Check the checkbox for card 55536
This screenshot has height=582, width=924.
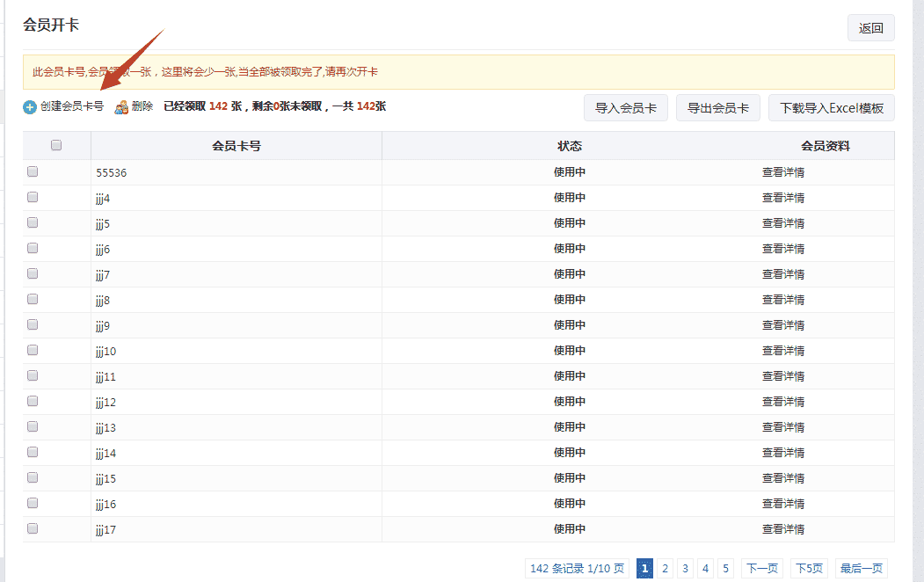(x=33, y=171)
